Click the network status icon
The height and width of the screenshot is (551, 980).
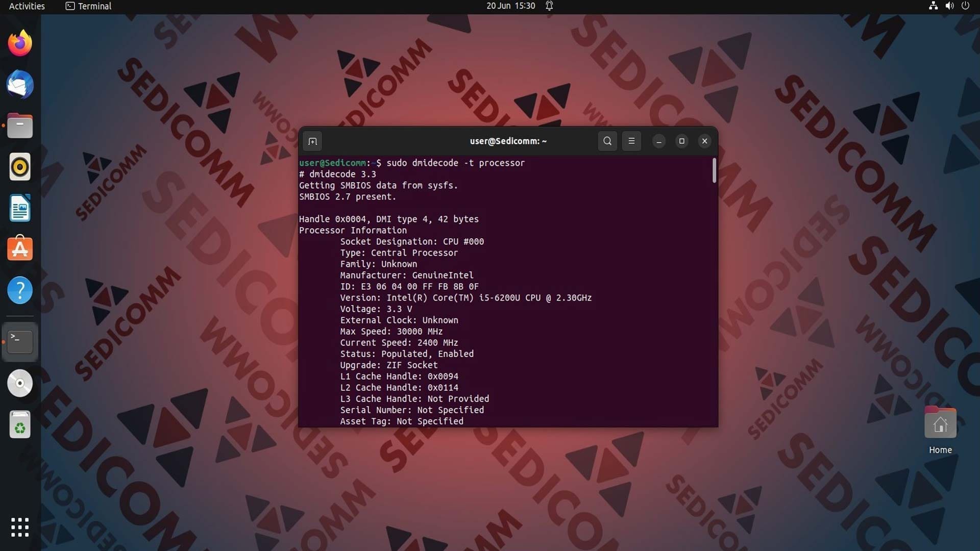(x=933, y=6)
